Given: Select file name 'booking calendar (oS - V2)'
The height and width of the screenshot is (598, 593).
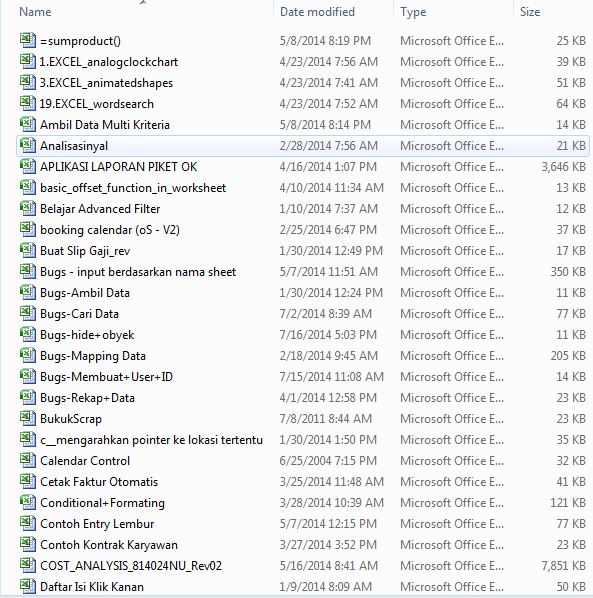Looking at the screenshot, I should pos(110,230).
